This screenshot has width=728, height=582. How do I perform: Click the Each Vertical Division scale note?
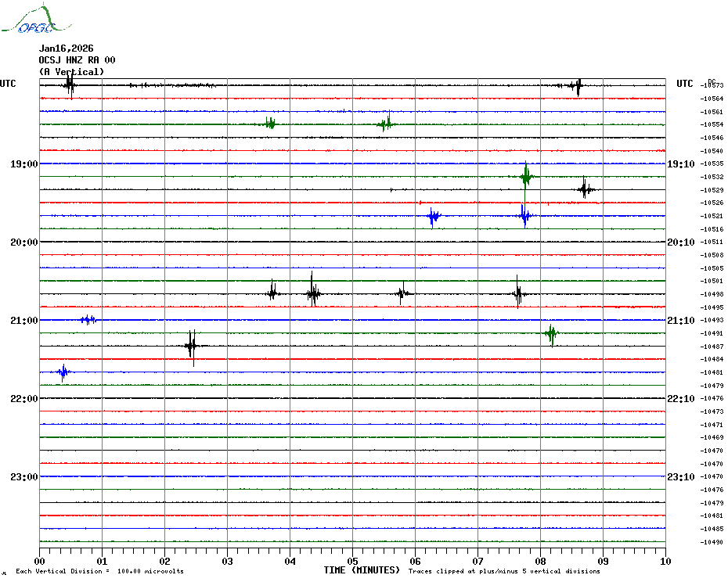[99, 572]
